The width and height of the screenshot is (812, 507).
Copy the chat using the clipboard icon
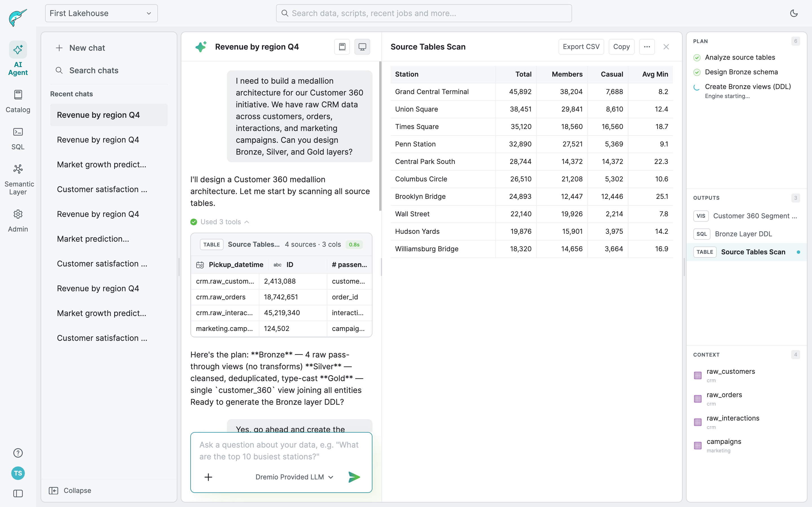point(342,46)
